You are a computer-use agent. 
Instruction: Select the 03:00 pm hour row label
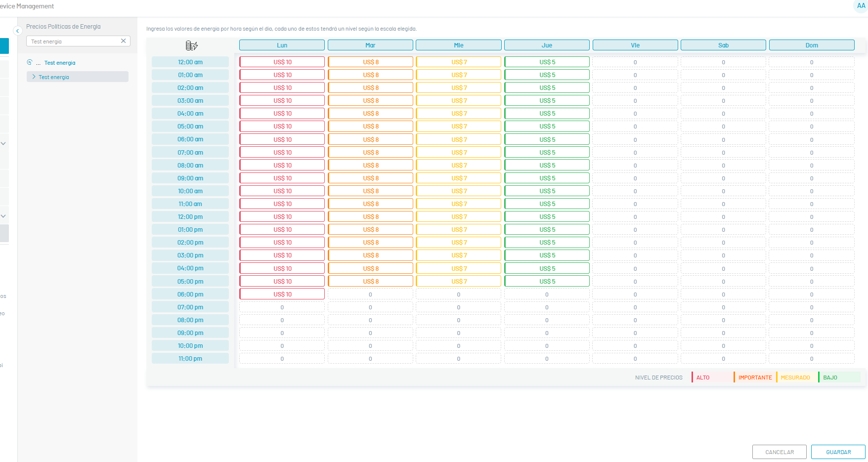pos(190,255)
